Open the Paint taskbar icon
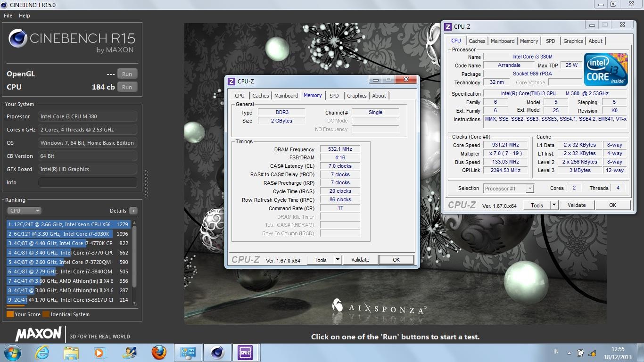 (x=129, y=353)
